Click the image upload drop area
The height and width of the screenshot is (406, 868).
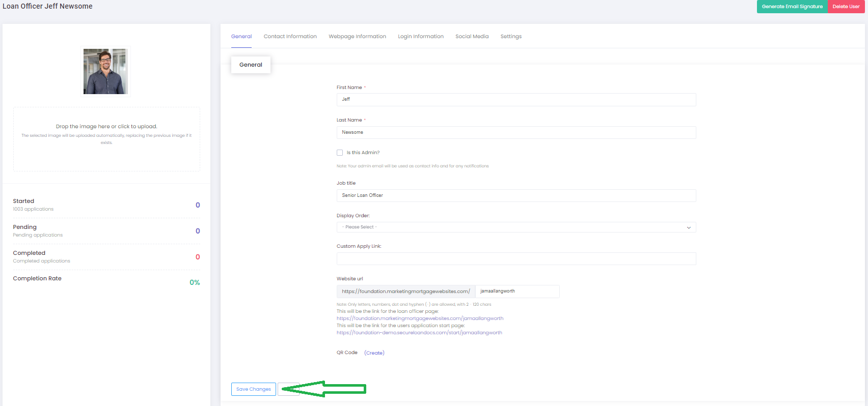(x=106, y=139)
